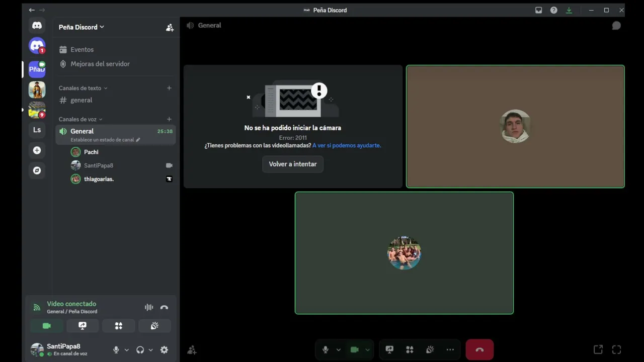Viewport: 644px width, 362px height.
Task: Open Eventos section
Action: [x=116, y=50]
